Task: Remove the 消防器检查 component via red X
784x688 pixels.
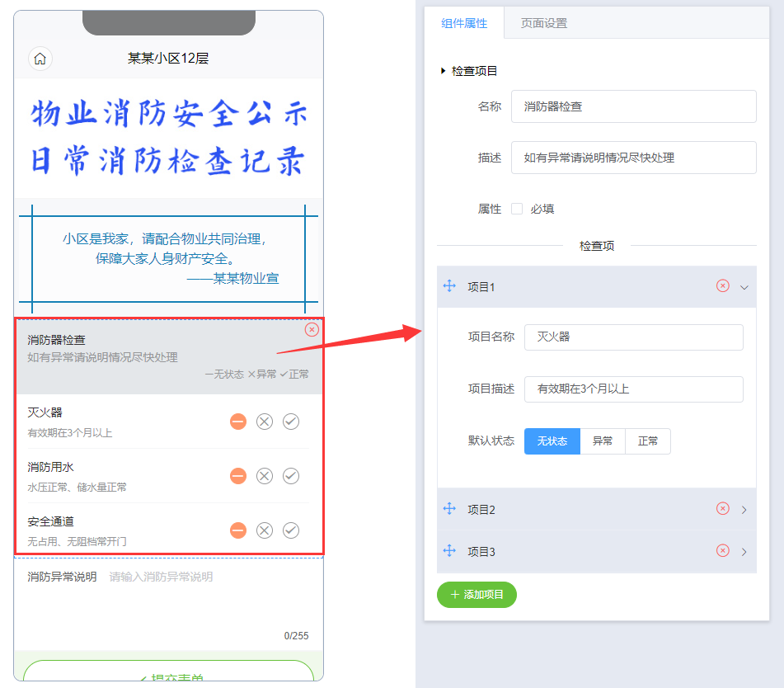Action: click(x=312, y=330)
